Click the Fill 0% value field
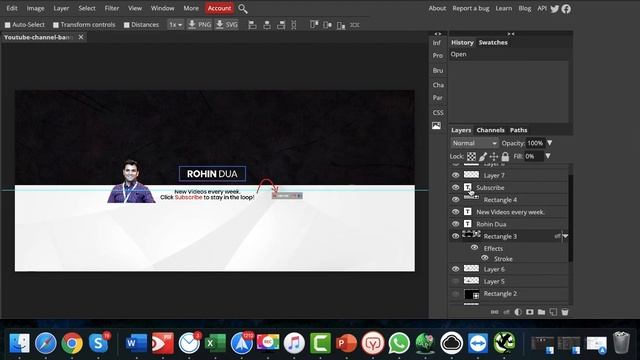Viewport: 640px width, 360px height. click(533, 156)
